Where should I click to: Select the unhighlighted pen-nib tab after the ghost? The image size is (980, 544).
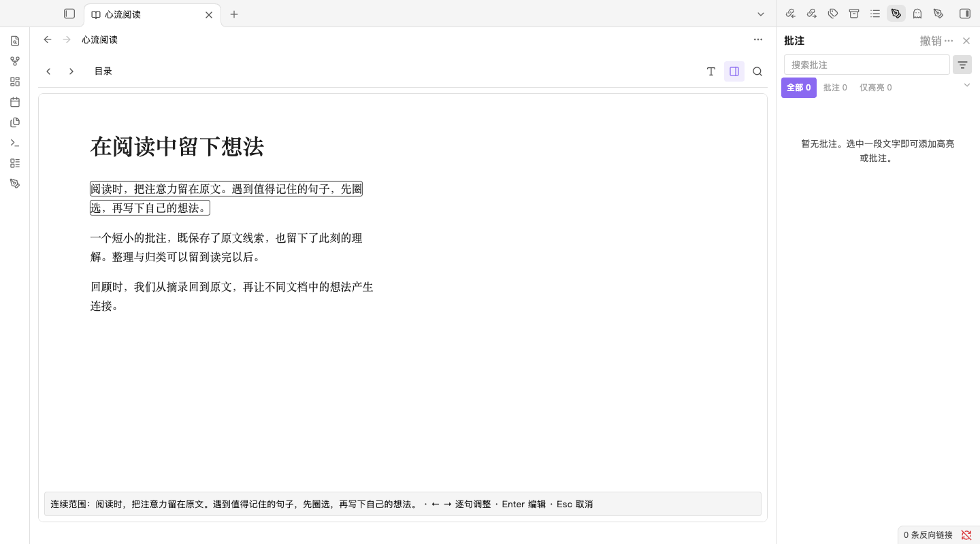point(938,14)
